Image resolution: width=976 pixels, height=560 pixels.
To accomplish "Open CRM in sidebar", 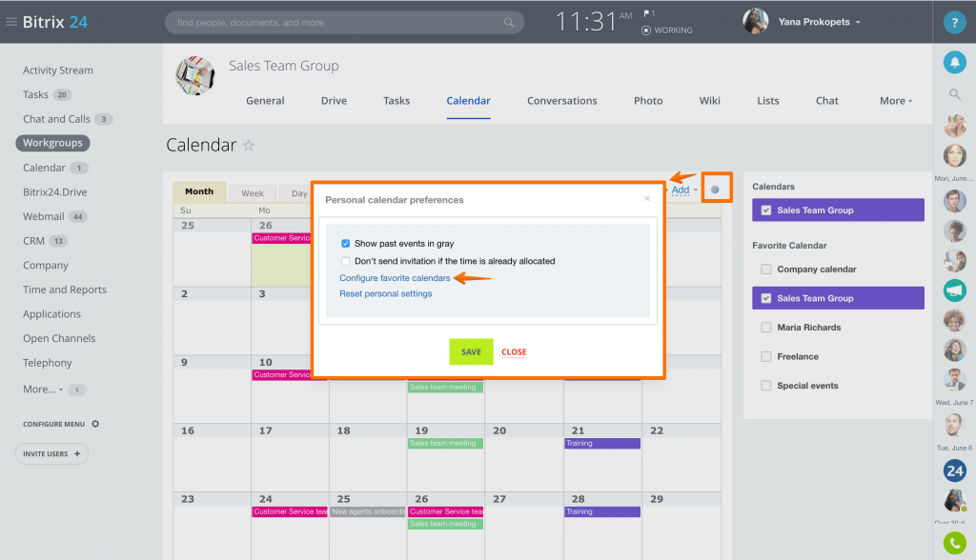I will click(33, 241).
